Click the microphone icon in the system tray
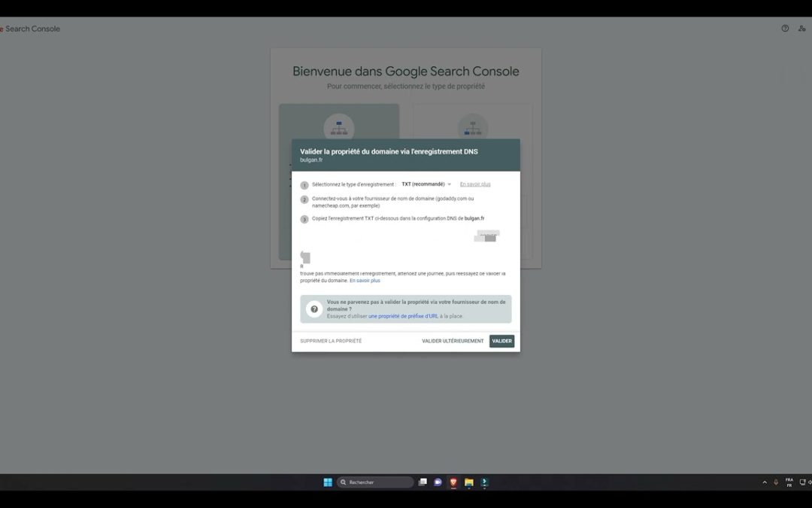 [776, 482]
